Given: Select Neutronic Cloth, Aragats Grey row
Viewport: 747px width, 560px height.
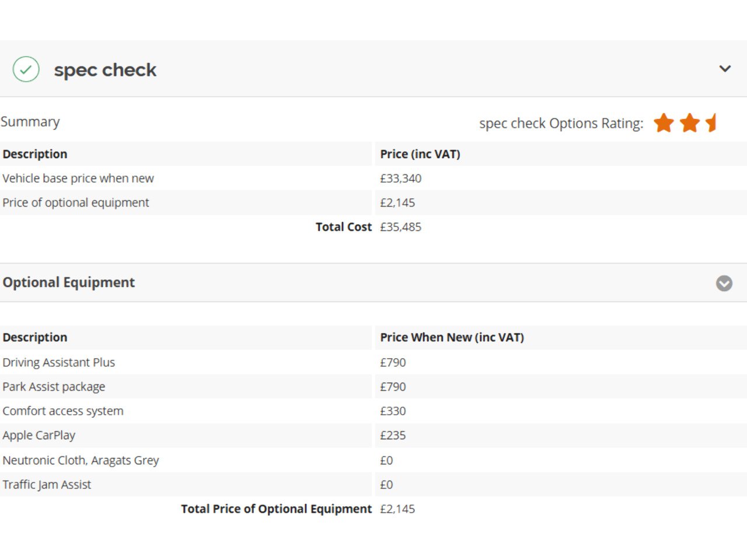Looking at the screenshot, I should [x=81, y=460].
